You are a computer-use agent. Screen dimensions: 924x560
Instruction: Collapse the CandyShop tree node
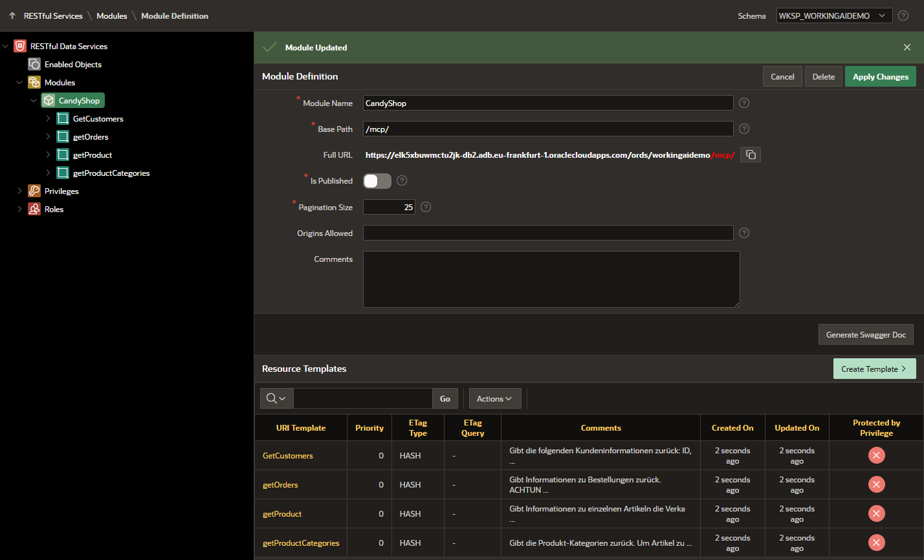pos(34,101)
